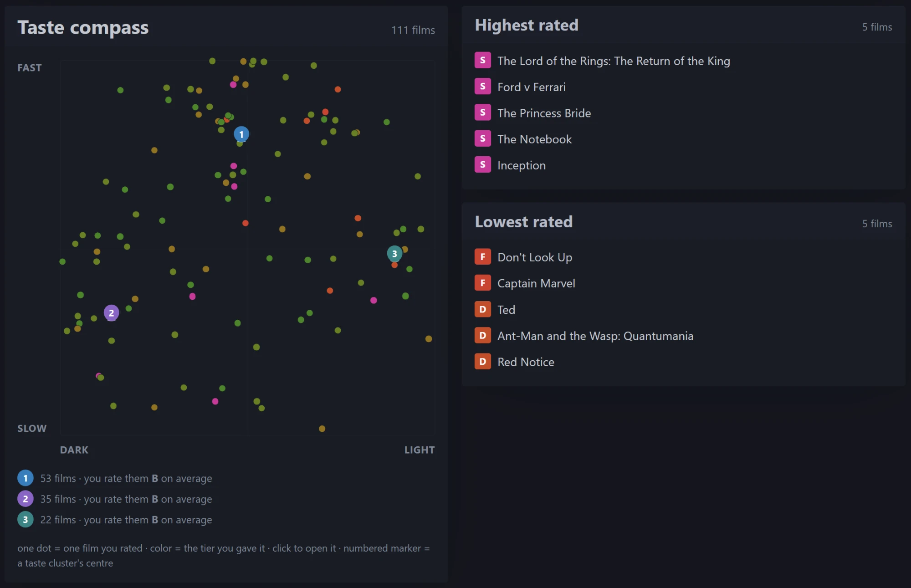Click cluster marker 1 on the compass plot

[241, 134]
